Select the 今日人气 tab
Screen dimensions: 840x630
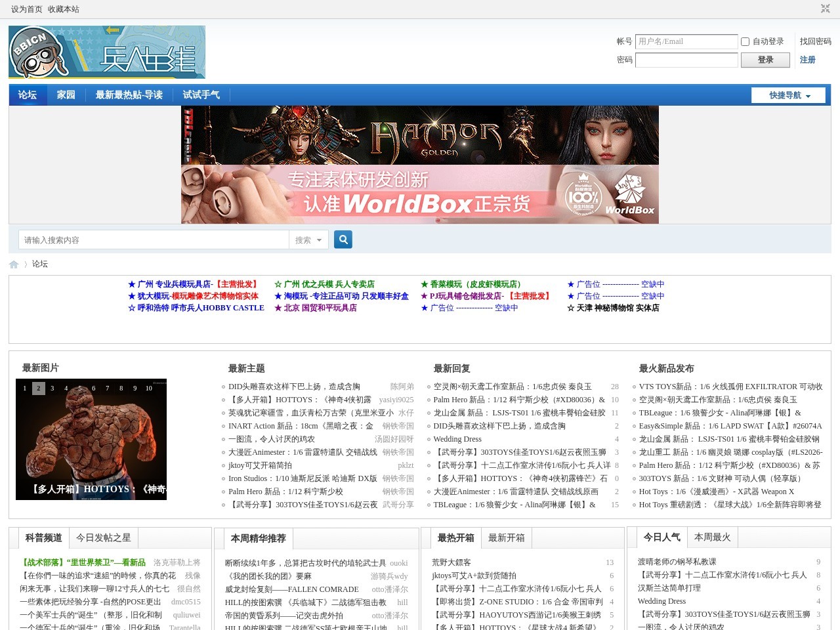662,537
